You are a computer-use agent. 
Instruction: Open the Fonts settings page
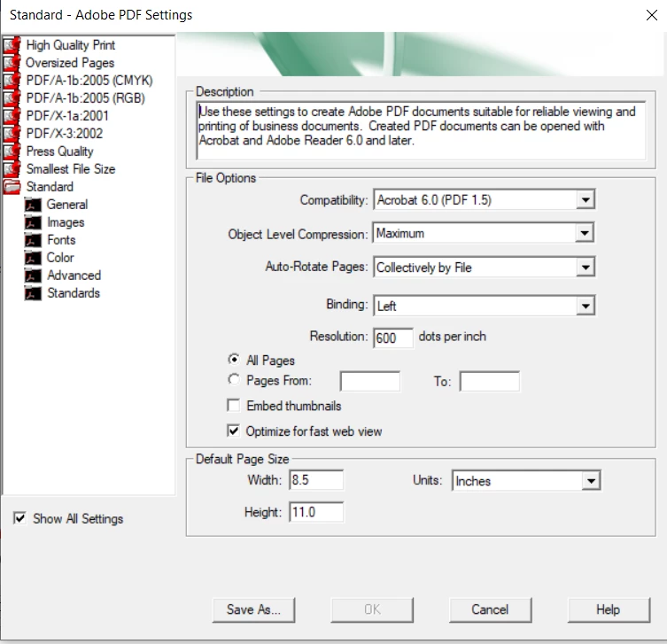pyautogui.click(x=61, y=240)
